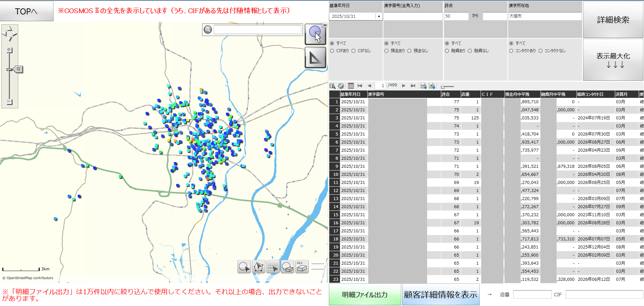Select the 預金あり radio button
Viewport: 644px width, 306px height.
(386, 51)
